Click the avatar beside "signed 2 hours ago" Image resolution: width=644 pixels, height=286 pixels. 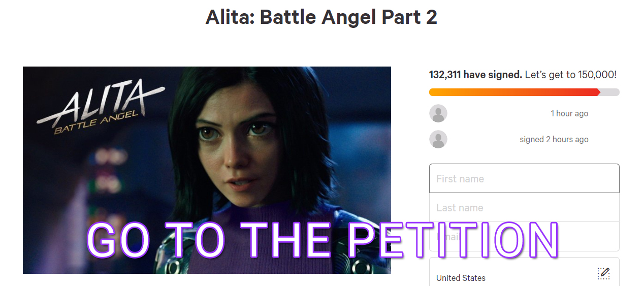438,139
